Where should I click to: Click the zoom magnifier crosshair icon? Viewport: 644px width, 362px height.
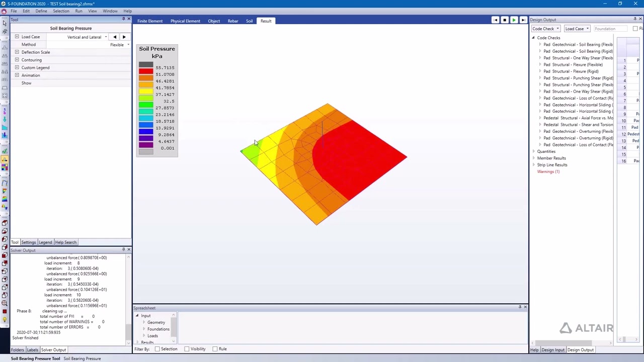coord(5,303)
